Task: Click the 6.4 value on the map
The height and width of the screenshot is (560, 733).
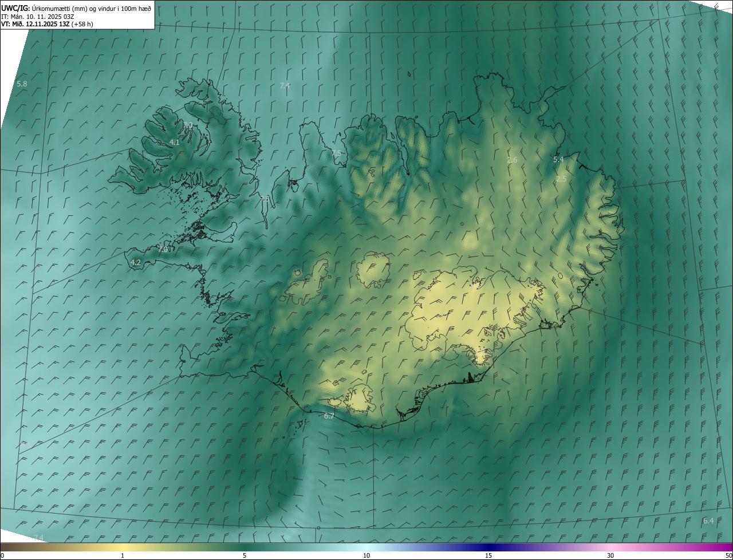Action: pyautogui.click(x=708, y=520)
